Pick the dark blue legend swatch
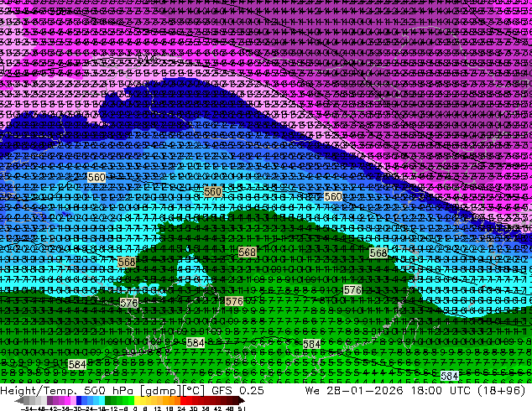 click(x=79, y=401)
